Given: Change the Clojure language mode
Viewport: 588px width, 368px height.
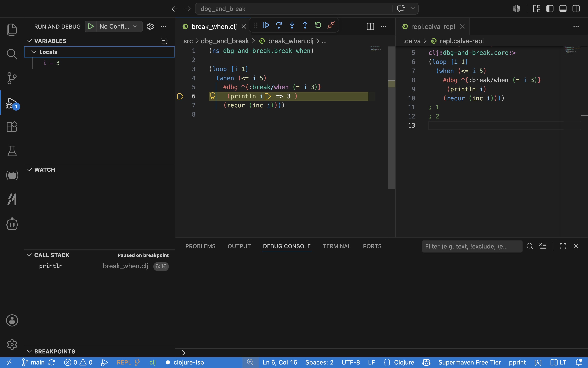Looking at the screenshot, I should (404, 362).
